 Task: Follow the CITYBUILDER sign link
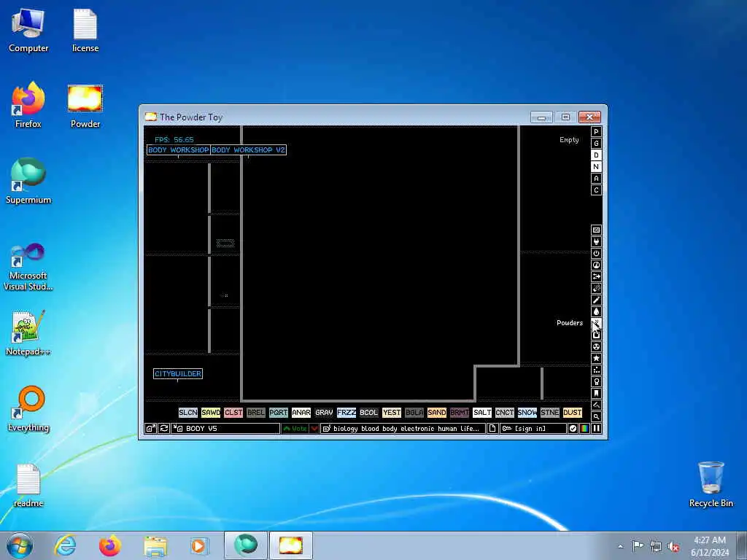(x=178, y=374)
